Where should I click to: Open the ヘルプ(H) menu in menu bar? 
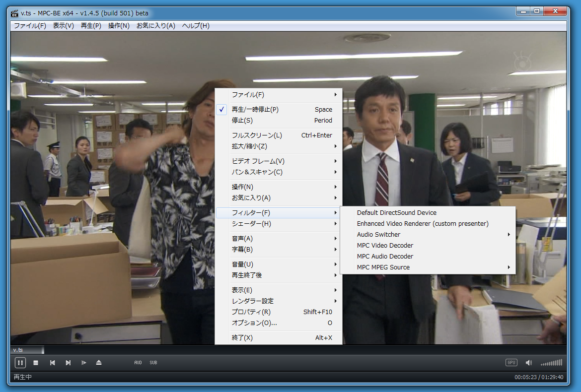[x=196, y=26]
